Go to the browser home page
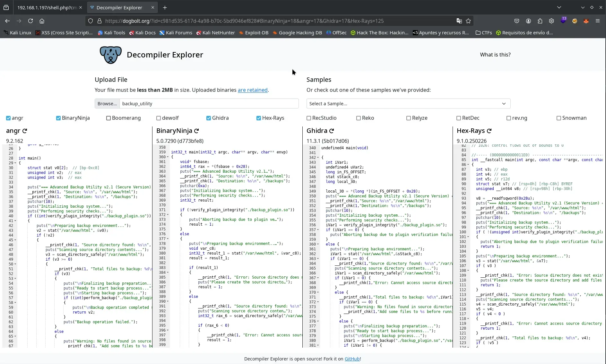Image resolution: width=606 pixels, height=364 pixels. (42, 21)
